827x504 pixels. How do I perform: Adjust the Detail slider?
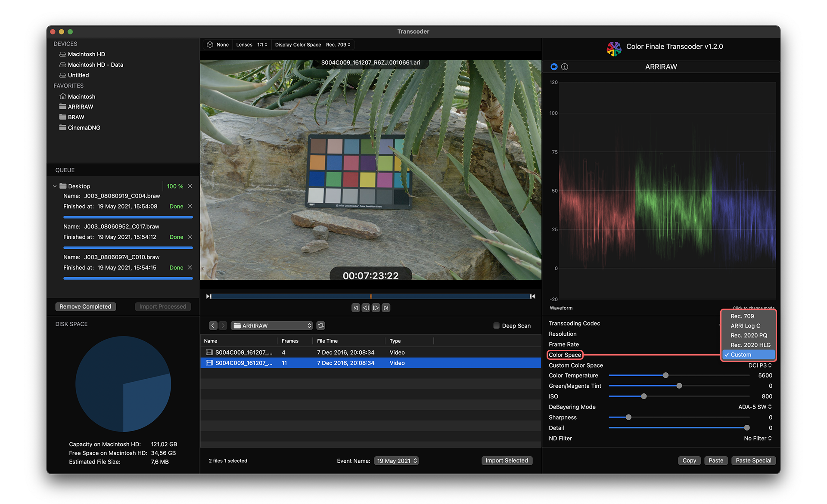747,428
